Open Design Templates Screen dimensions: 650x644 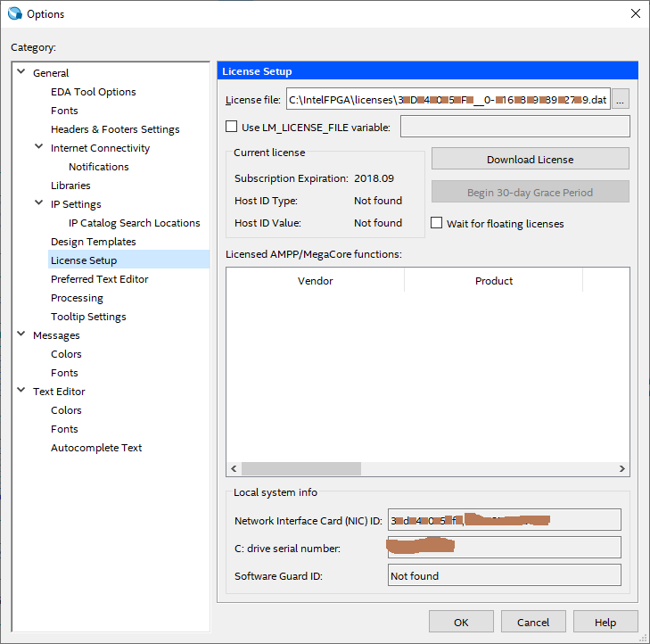click(x=94, y=242)
